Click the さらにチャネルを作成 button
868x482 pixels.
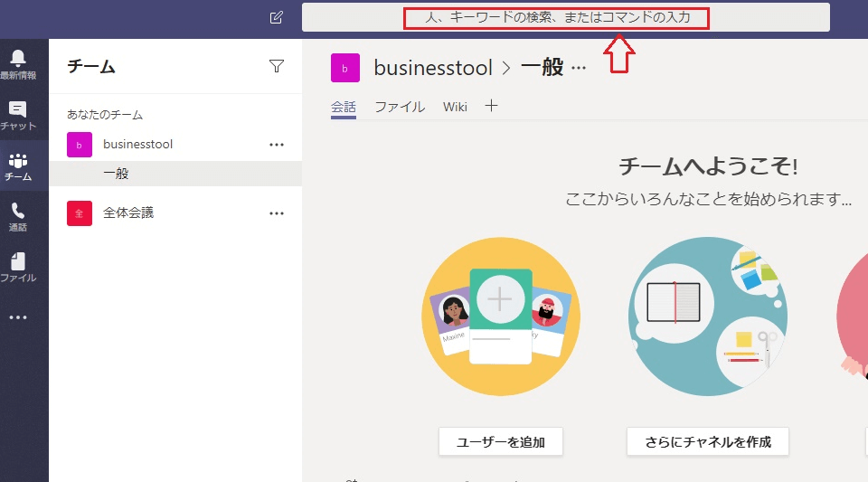click(708, 442)
